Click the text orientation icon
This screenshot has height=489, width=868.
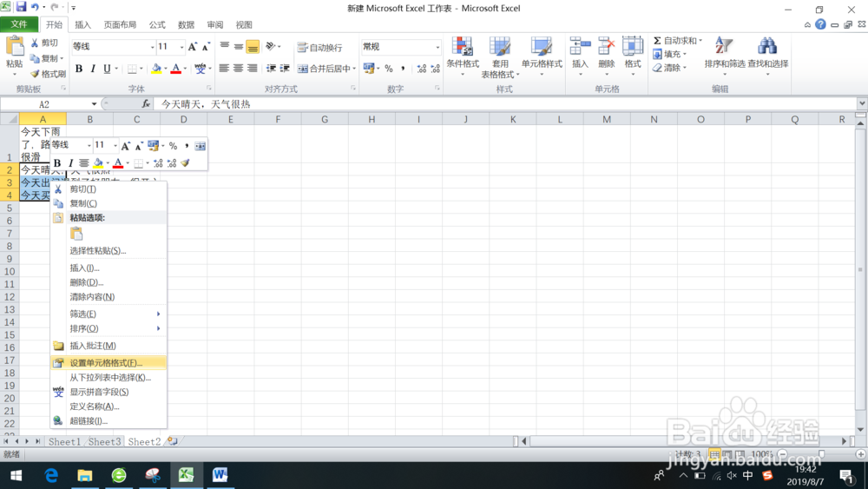(271, 47)
